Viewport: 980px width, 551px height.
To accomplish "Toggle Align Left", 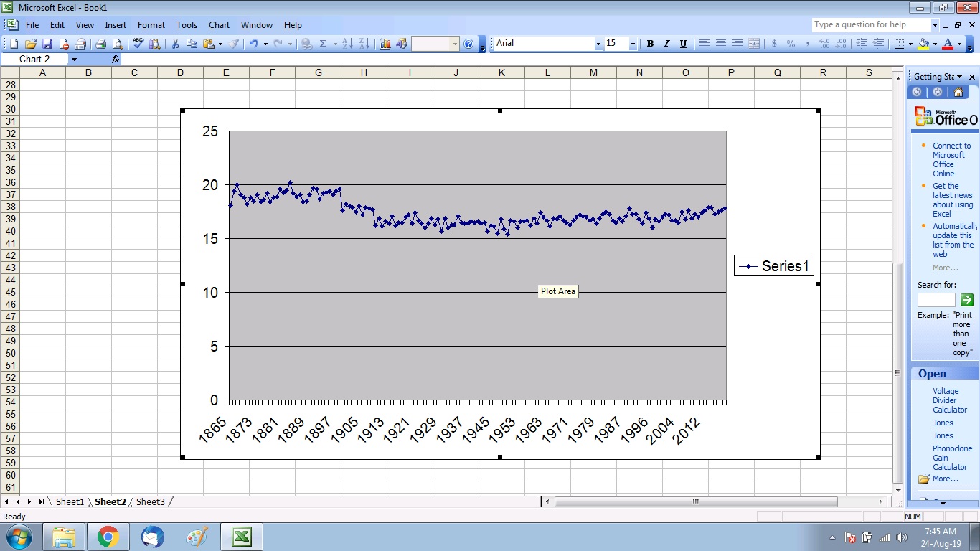I will [x=705, y=44].
